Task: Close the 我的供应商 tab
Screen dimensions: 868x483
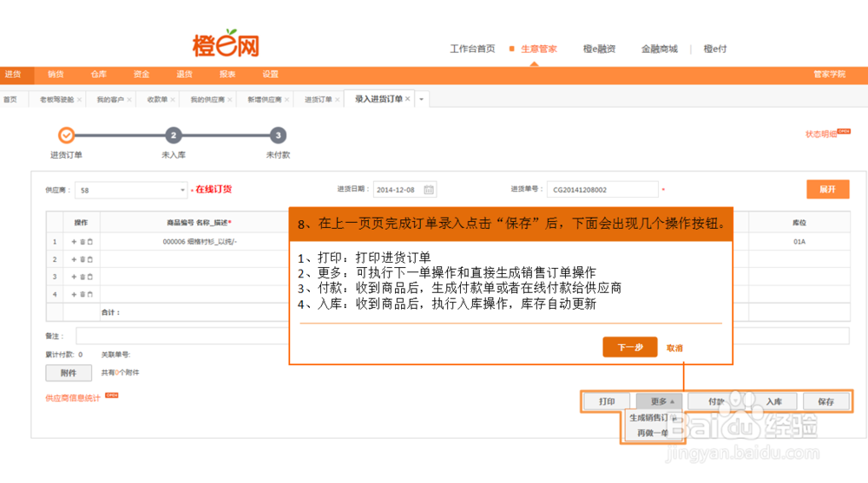Action: pos(230,100)
